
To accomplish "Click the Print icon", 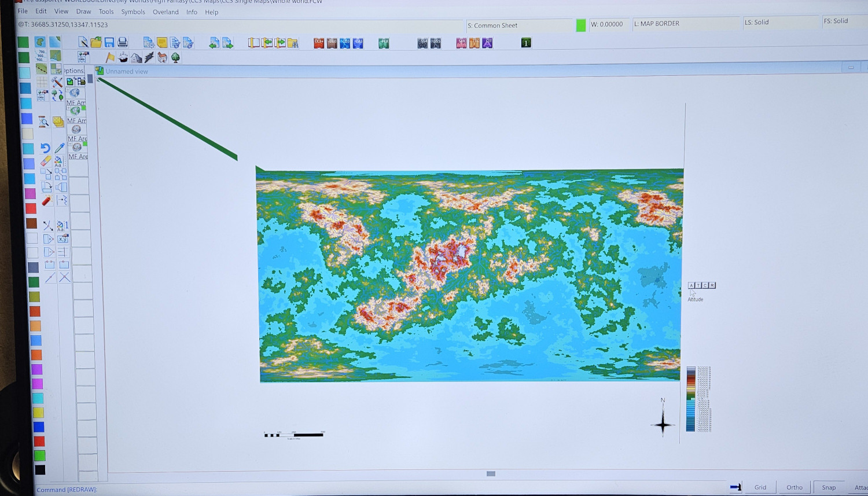I will click(122, 42).
